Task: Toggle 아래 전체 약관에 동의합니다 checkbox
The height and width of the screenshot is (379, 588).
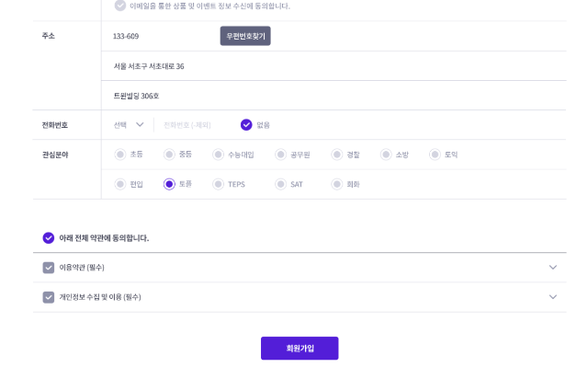Action: pos(49,237)
